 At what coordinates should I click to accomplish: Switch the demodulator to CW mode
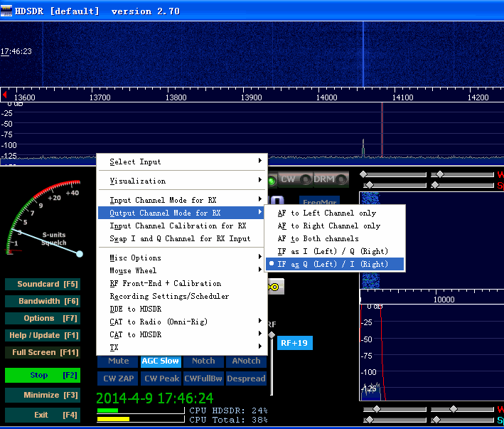coord(294,179)
